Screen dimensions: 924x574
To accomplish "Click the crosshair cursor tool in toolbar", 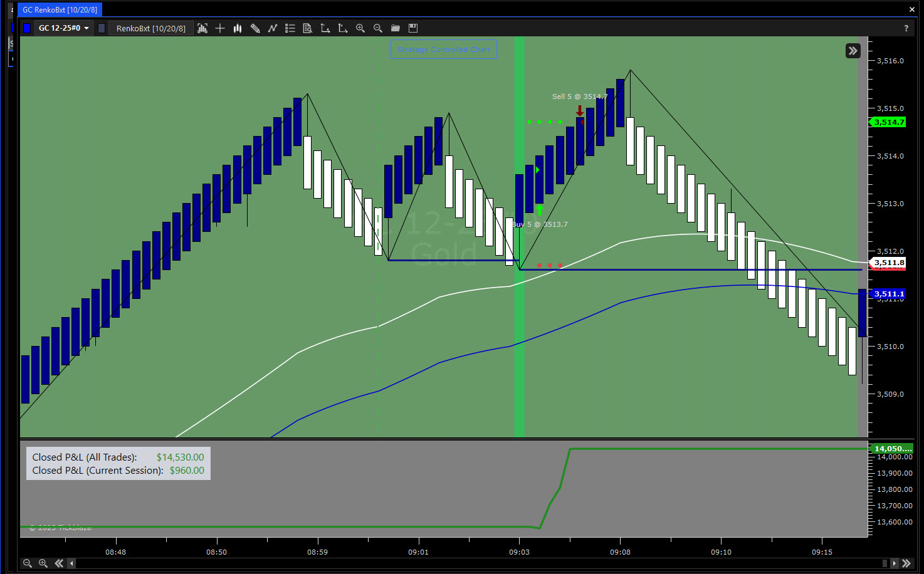I will point(220,28).
